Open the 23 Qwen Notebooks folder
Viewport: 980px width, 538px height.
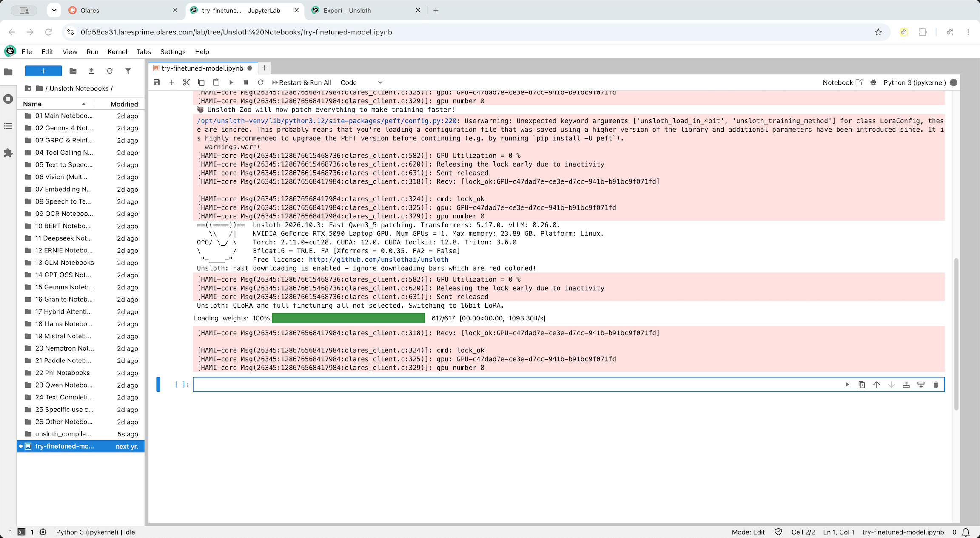click(x=81, y=385)
